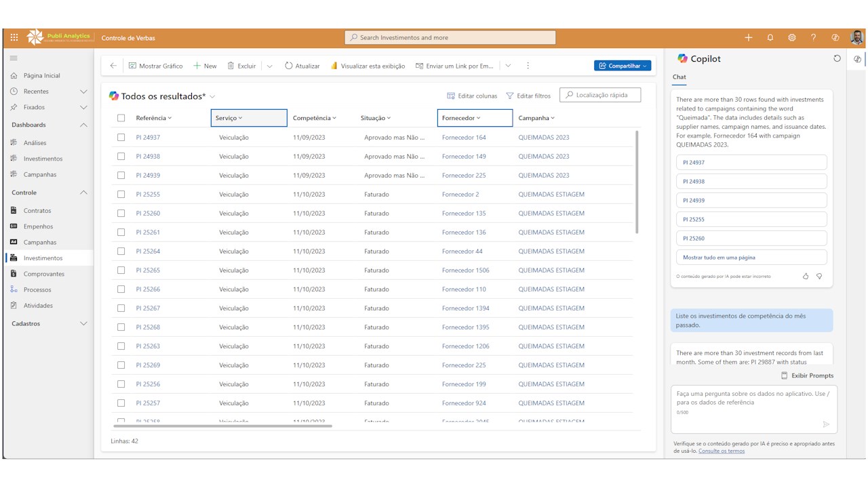Click the Página Inicial home icon
This screenshot has width=868, height=488.
[x=14, y=76]
